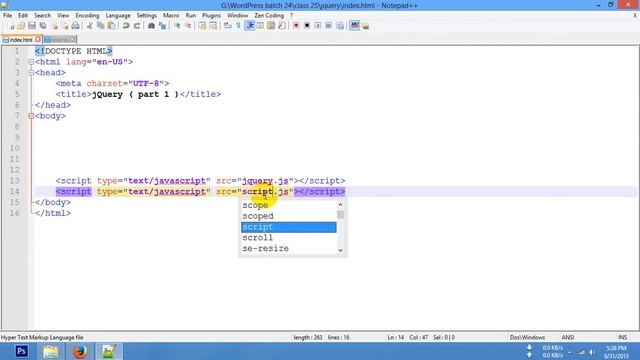Open the Zen Coding menu
Image resolution: width=640 pixels, height=360 pixels.
pyautogui.click(x=269, y=16)
